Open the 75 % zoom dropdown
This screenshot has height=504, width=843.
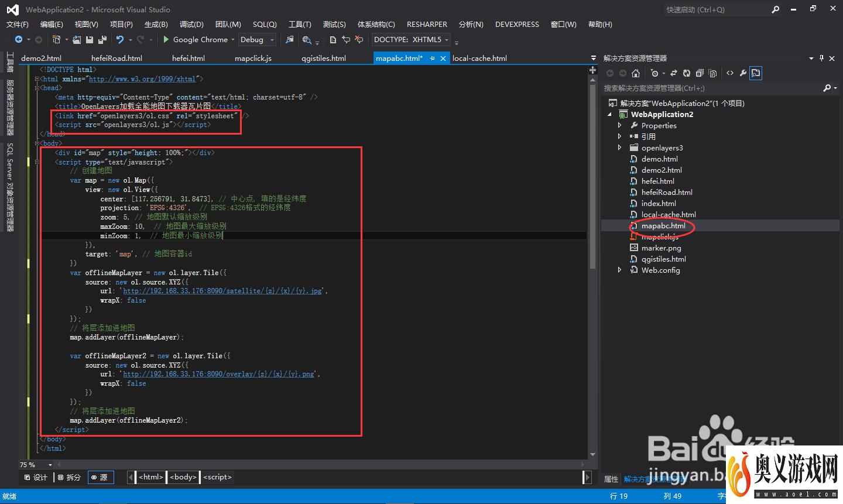pyautogui.click(x=50, y=465)
